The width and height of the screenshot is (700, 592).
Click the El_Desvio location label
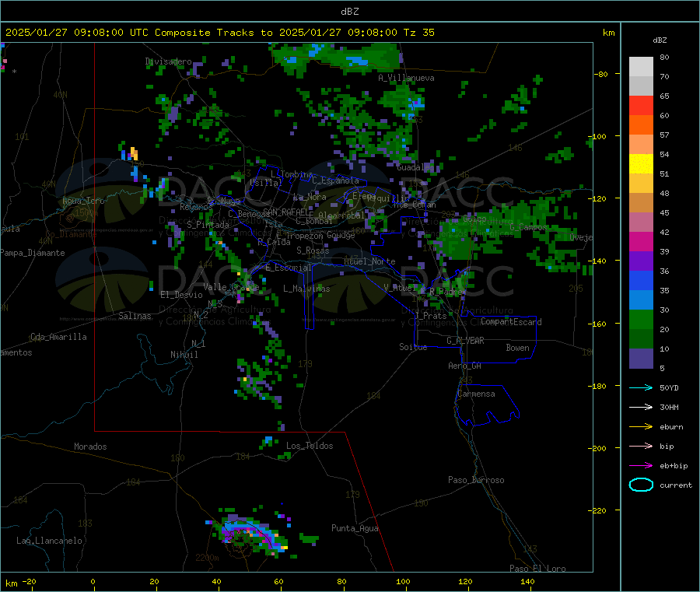click(181, 295)
